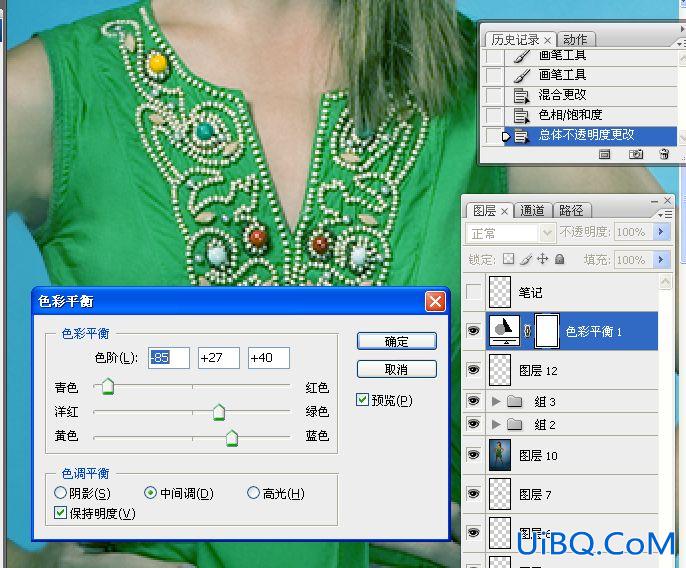Click lock position move icon
This screenshot has height=568, width=686.
[x=542, y=259]
